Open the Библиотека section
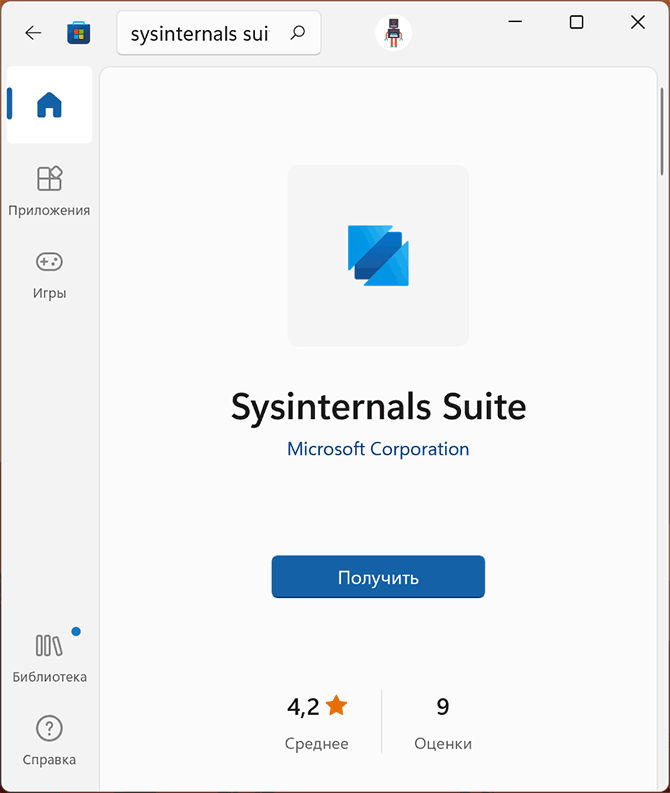The height and width of the screenshot is (793, 670). coord(49,658)
